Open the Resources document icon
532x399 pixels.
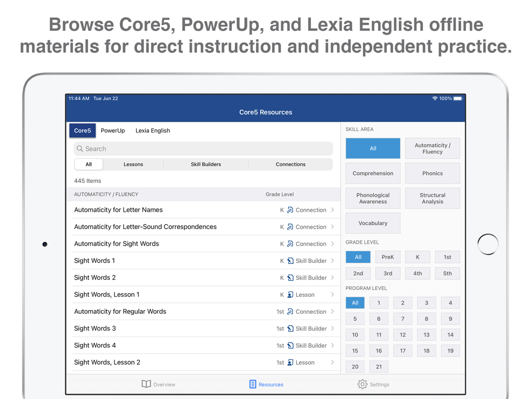coord(253,384)
